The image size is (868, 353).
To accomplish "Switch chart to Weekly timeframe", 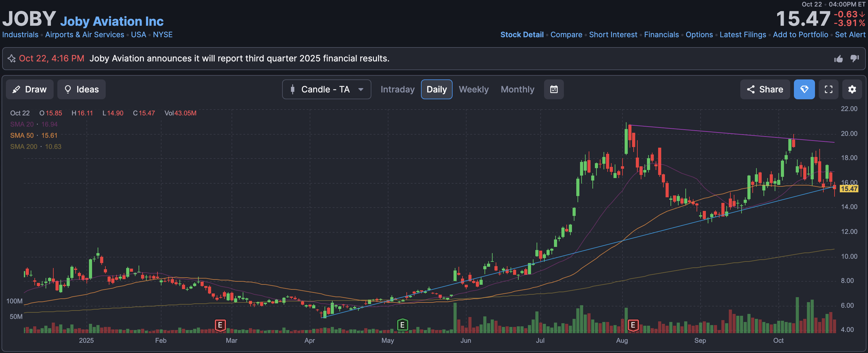I will click(473, 89).
